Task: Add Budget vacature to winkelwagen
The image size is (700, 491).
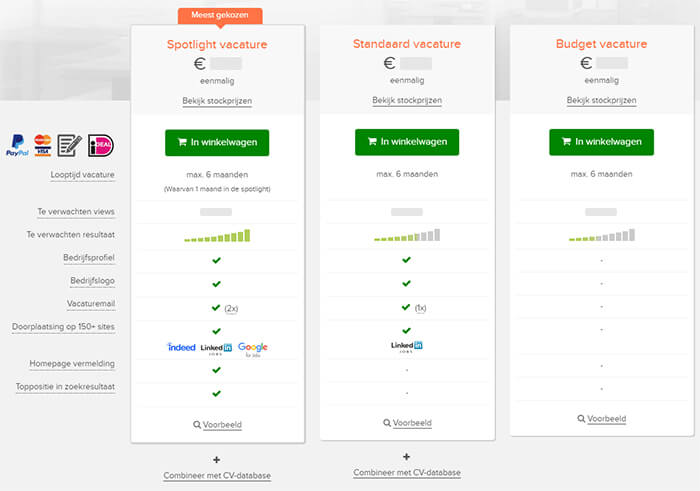Action: [601, 142]
